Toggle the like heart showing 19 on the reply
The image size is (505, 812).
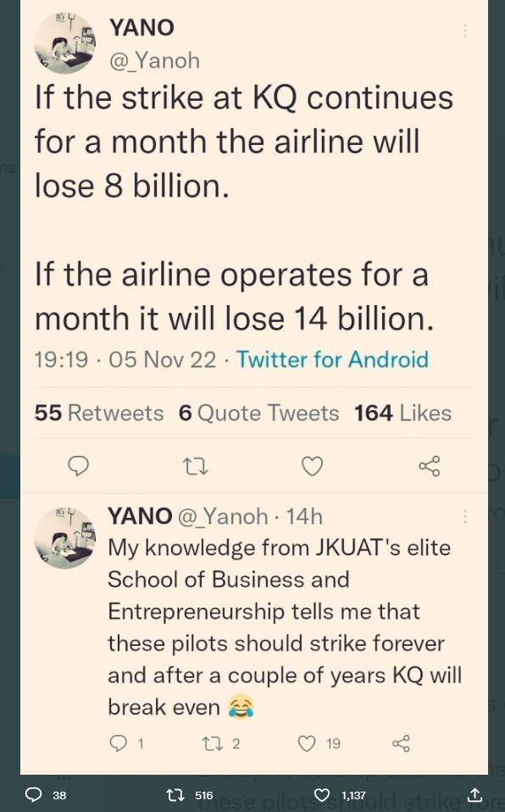click(308, 743)
